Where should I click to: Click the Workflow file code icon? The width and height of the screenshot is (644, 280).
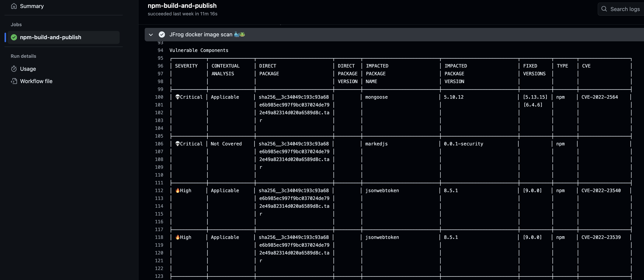14,81
